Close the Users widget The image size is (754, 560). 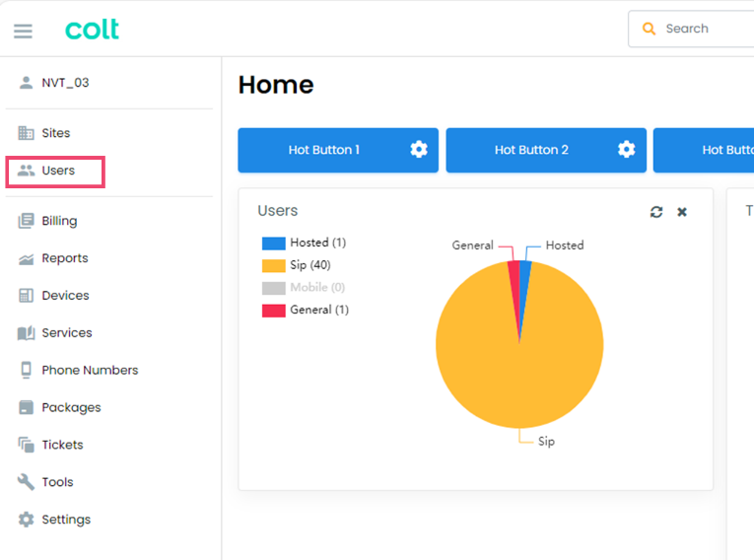pos(682,212)
